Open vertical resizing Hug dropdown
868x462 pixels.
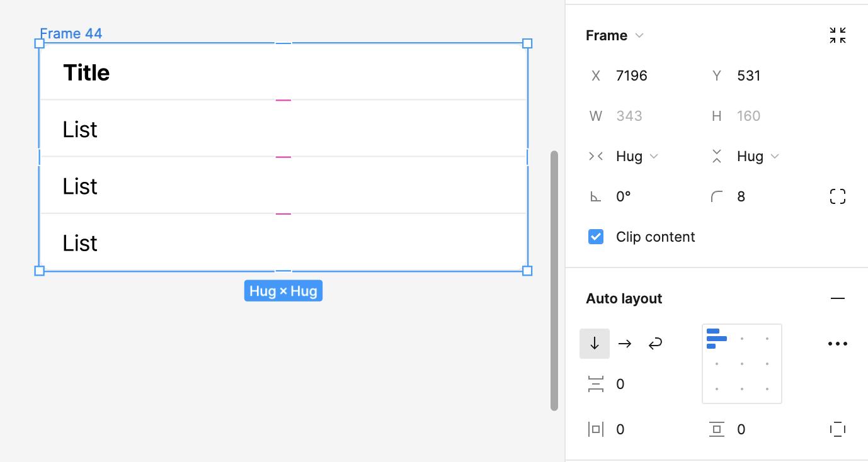pyautogui.click(x=757, y=157)
